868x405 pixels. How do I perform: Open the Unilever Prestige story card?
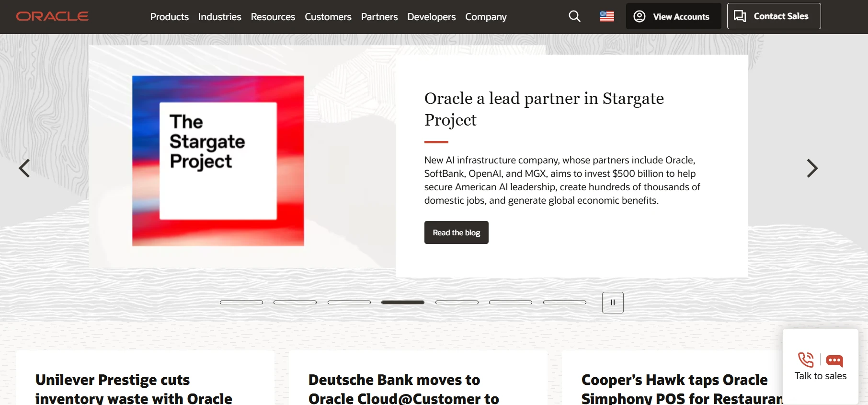click(x=146, y=378)
